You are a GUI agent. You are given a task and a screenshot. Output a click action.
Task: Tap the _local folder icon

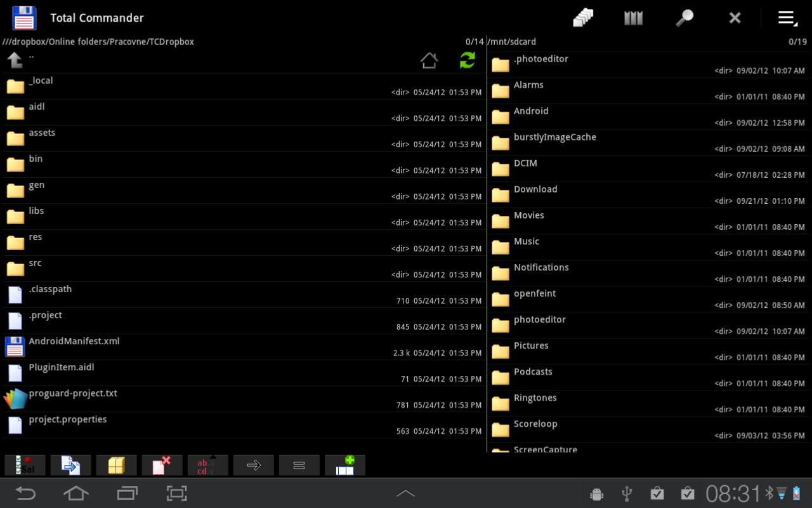pyautogui.click(x=15, y=87)
